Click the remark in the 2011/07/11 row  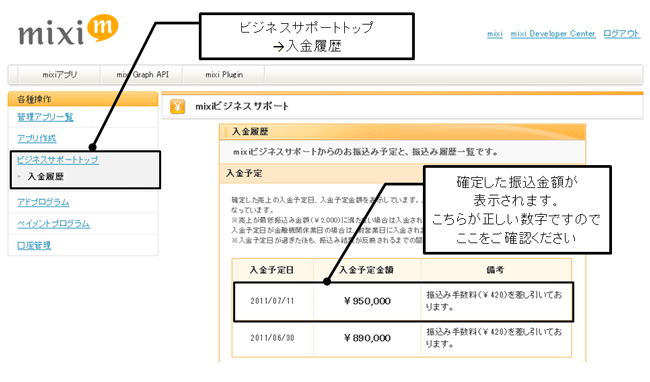pos(494,301)
